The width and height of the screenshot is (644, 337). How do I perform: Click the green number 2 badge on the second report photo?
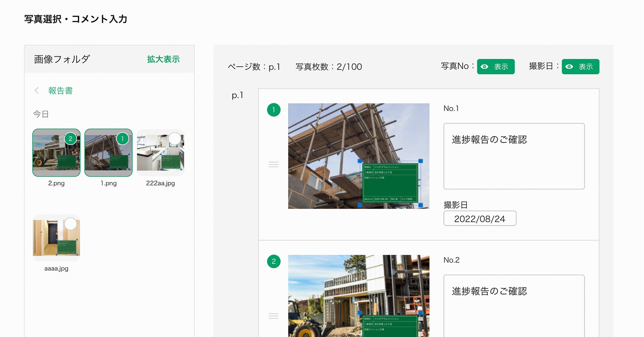pos(274,262)
